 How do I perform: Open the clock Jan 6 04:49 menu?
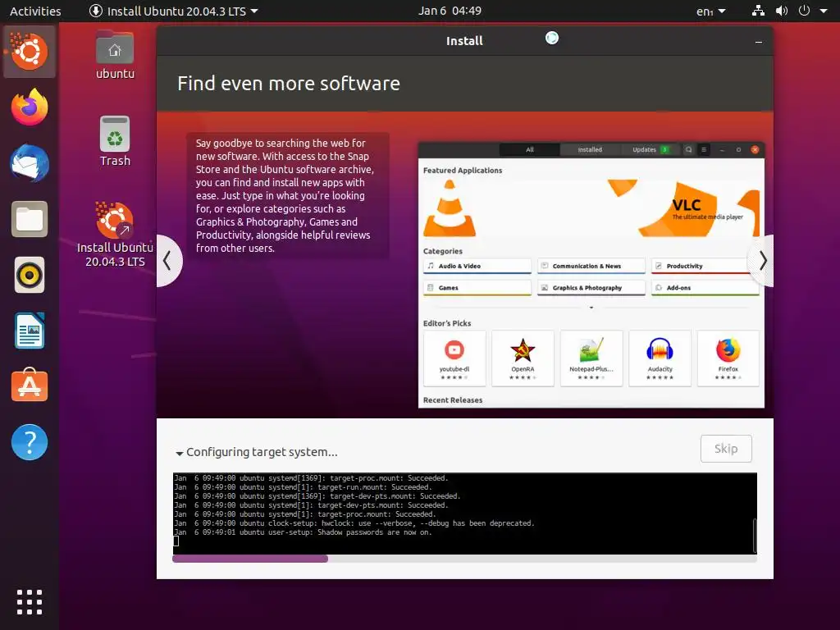pos(450,11)
